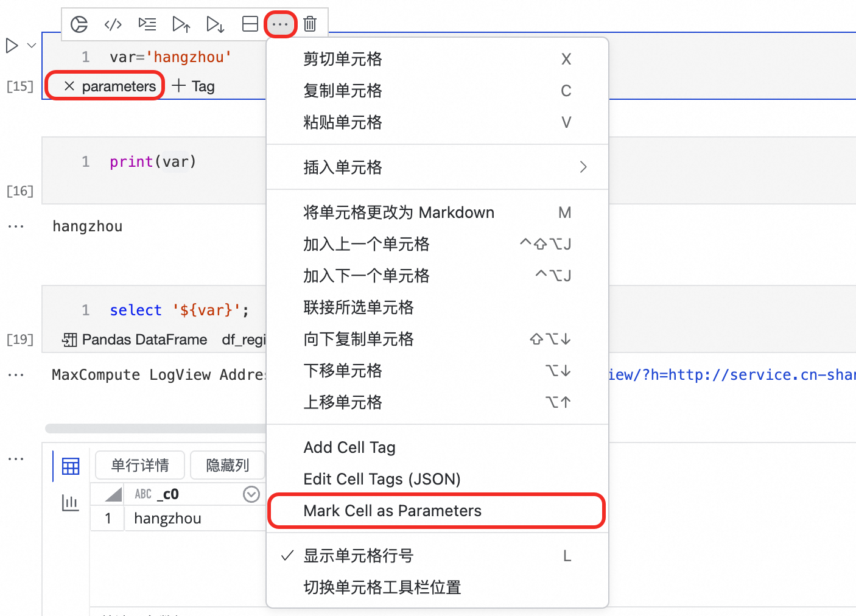Screen dimensions: 856x616
Task: Click Mark Cell as Parameters
Action: click(437, 511)
